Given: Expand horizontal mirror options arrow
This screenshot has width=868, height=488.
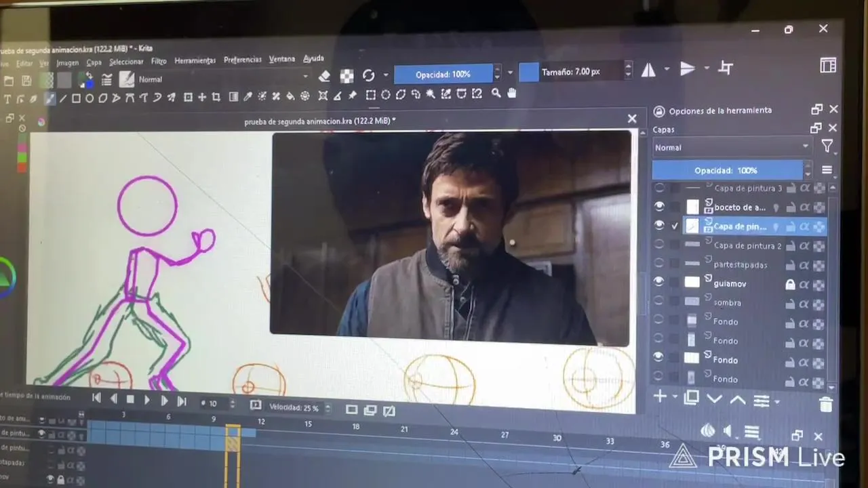Looking at the screenshot, I should click(x=667, y=69).
